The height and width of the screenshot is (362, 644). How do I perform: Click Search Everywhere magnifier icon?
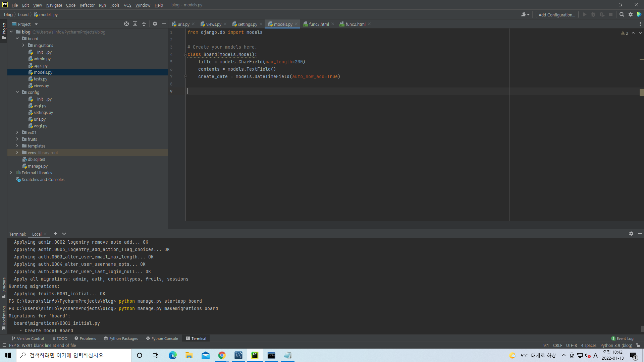point(622,14)
